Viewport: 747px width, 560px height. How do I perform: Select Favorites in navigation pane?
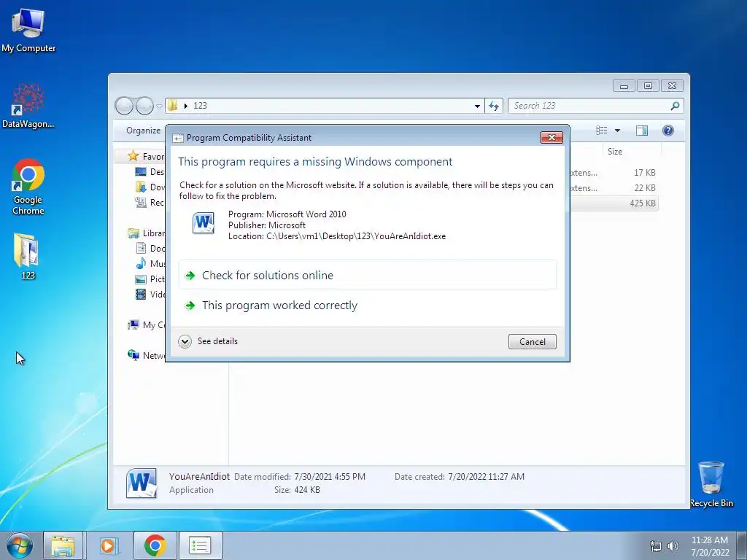pyautogui.click(x=146, y=156)
